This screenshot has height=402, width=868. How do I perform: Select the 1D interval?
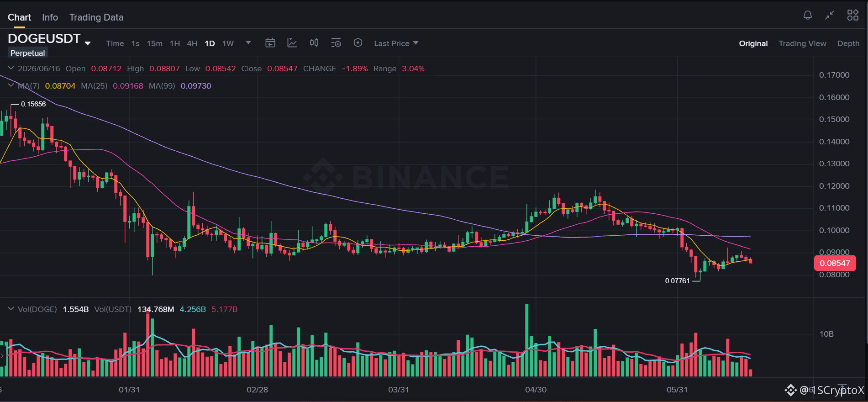[210, 43]
